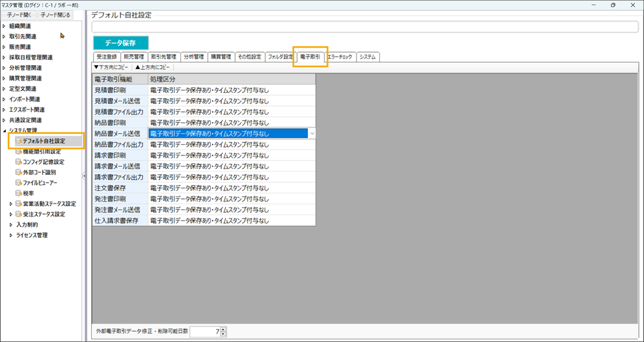Screen dimensions: 644x342
Task: Switch to the 取引先管理 tab
Action: (x=163, y=57)
